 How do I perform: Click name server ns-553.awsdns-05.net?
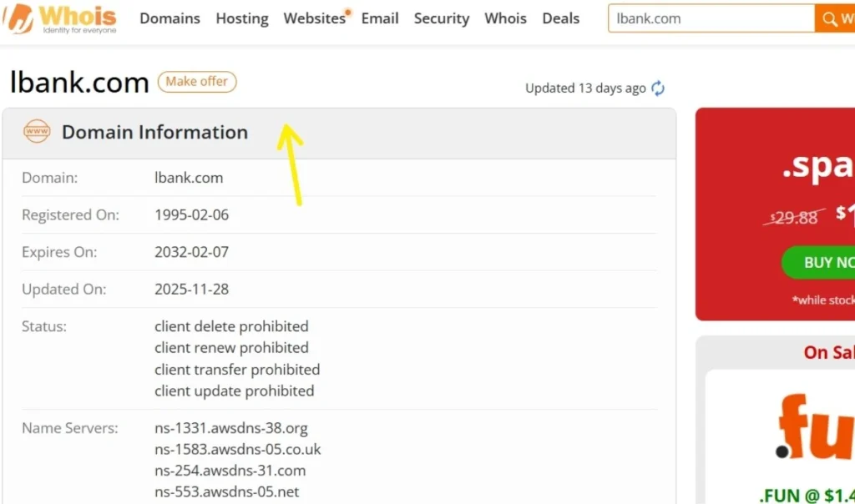(227, 492)
